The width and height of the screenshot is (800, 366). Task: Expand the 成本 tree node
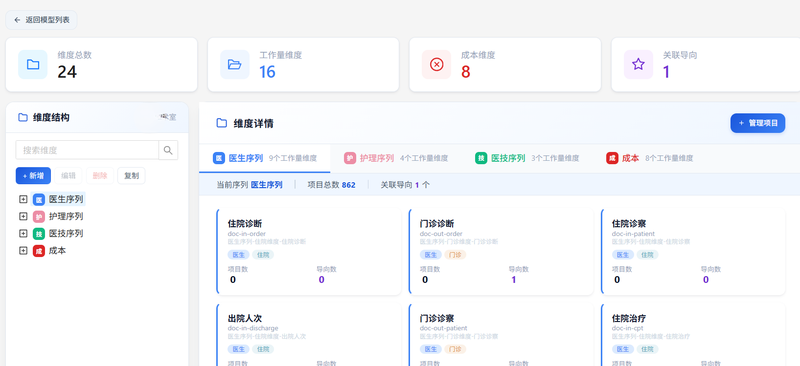(x=23, y=251)
